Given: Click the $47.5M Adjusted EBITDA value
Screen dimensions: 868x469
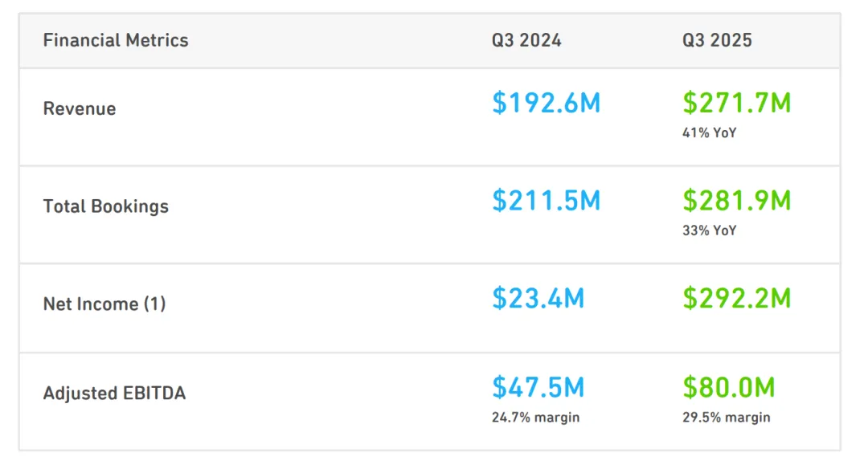Looking at the screenshot, I should click(538, 387).
